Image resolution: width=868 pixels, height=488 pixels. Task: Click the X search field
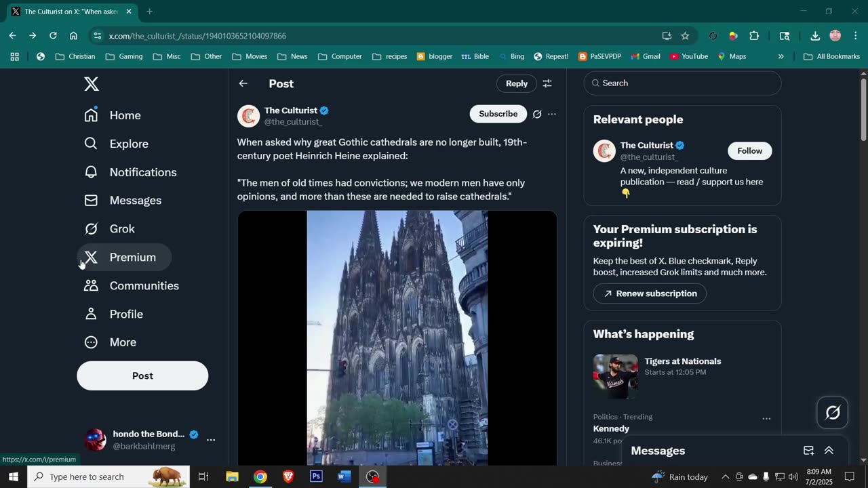click(x=682, y=83)
